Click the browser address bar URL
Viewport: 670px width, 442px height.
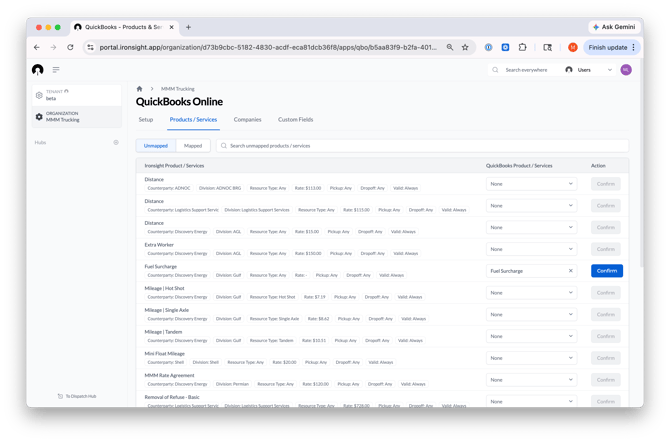[268, 47]
